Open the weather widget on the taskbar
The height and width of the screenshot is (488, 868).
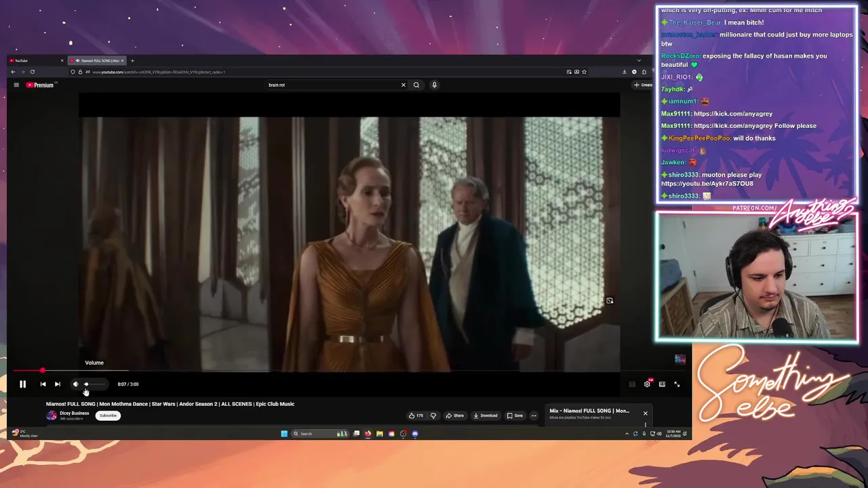pyautogui.click(x=24, y=433)
